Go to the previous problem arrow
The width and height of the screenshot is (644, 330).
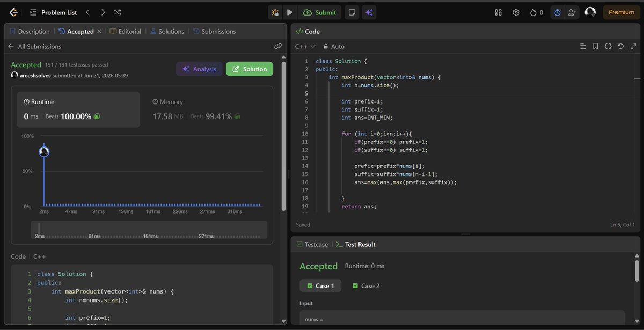(88, 12)
